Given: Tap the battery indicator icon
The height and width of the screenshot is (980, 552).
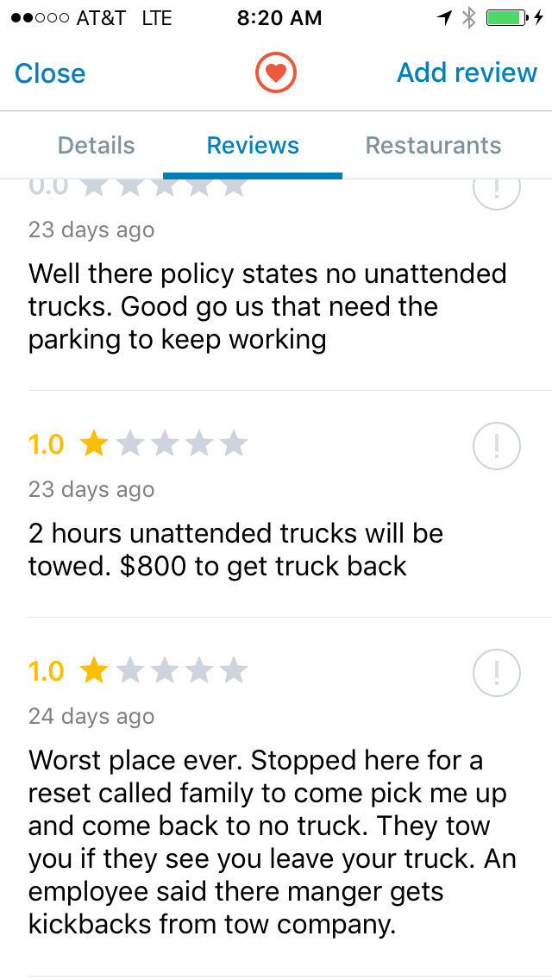Looking at the screenshot, I should click(x=508, y=18).
